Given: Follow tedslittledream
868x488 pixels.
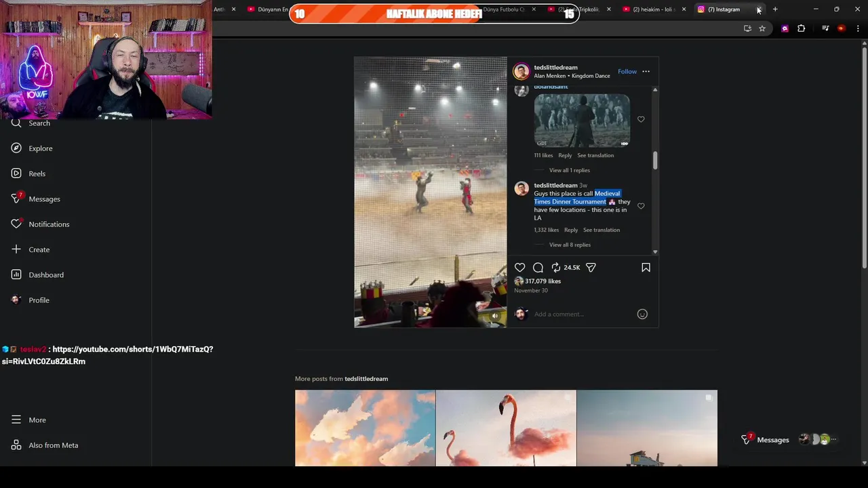Looking at the screenshot, I should click(x=627, y=71).
